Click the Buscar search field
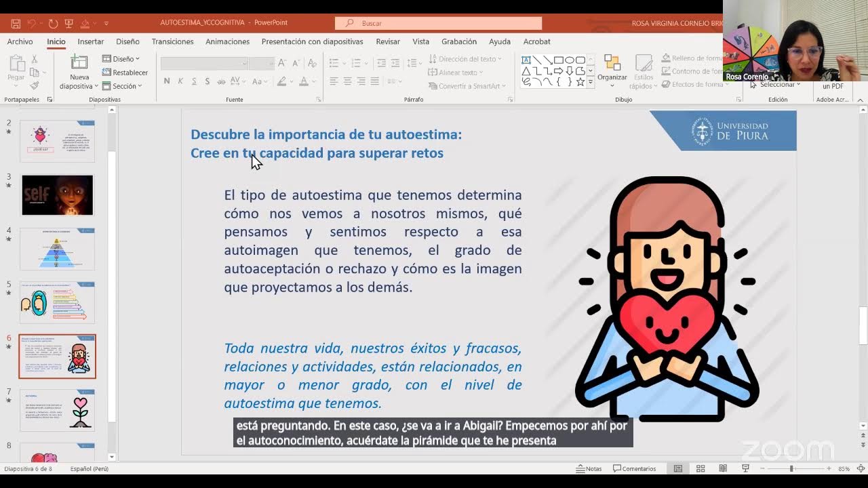Viewport: 868px width, 488px height. pyautogui.click(x=438, y=23)
